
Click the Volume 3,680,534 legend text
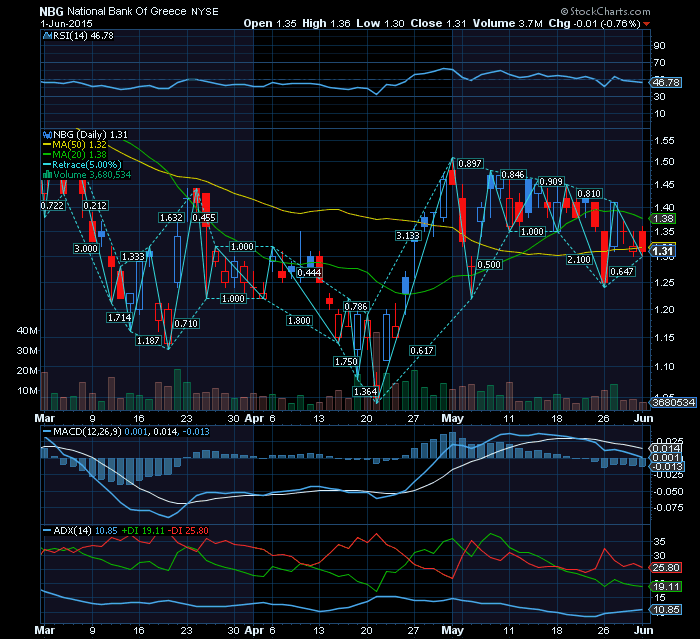92,175
